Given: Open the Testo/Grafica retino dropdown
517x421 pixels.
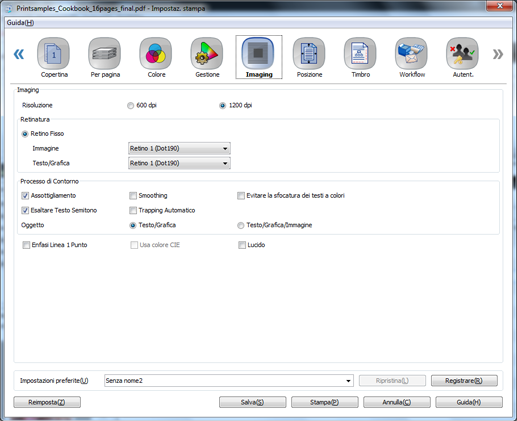Looking at the screenshot, I should pyautogui.click(x=179, y=163).
